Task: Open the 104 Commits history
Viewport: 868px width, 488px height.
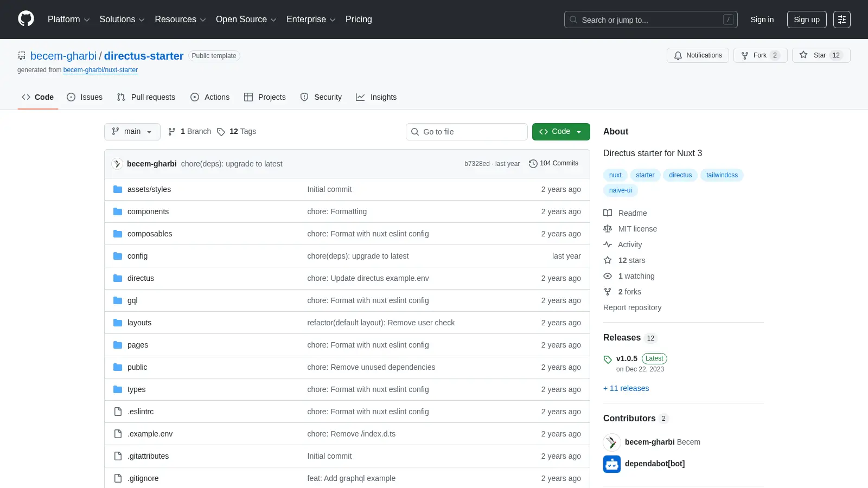Action: (x=554, y=163)
